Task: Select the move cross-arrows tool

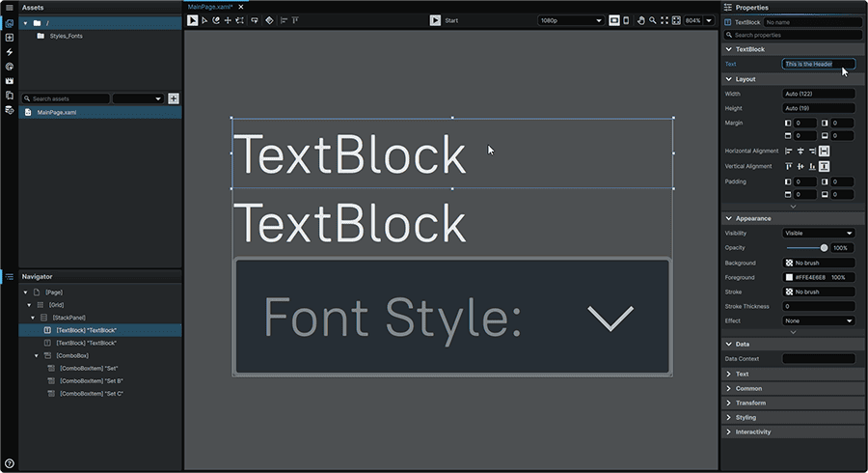Action: click(x=228, y=20)
